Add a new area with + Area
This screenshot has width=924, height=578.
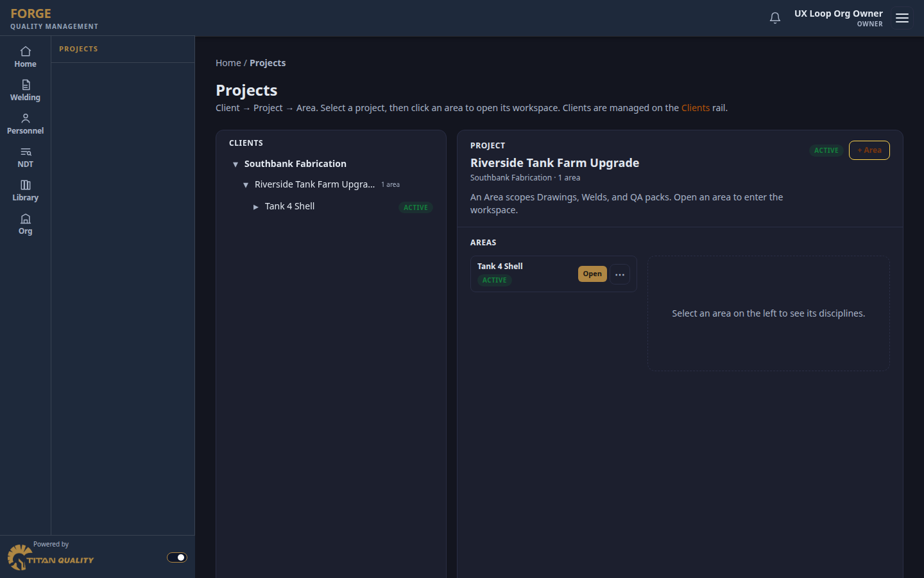click(x=869, y=150)
